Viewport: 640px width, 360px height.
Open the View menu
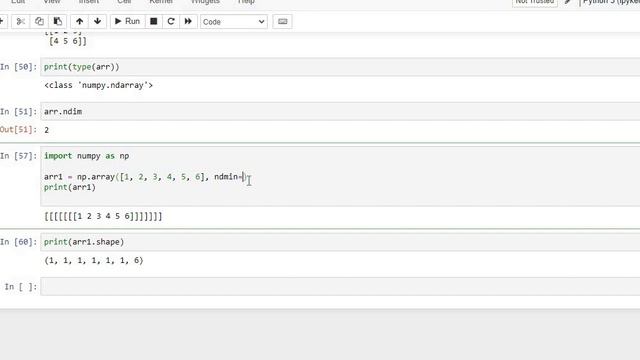(x=52, y=2)
